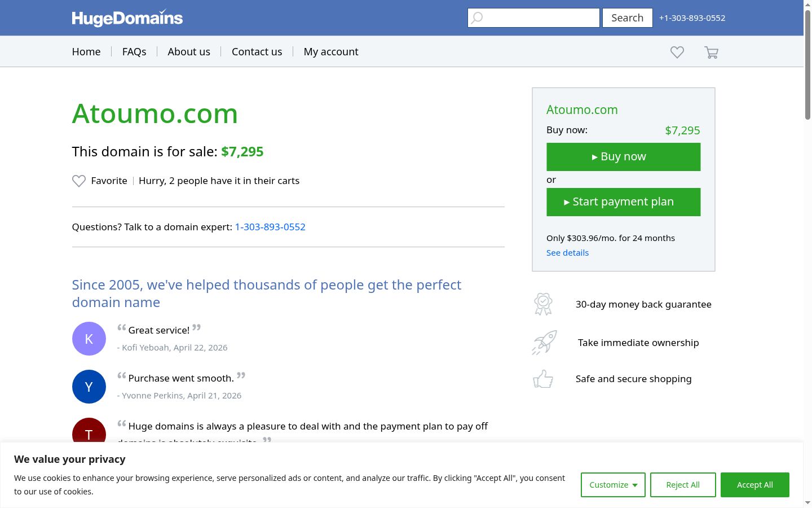Toggle the Favorite heart for Atoumo.com

tap(79, 181)
